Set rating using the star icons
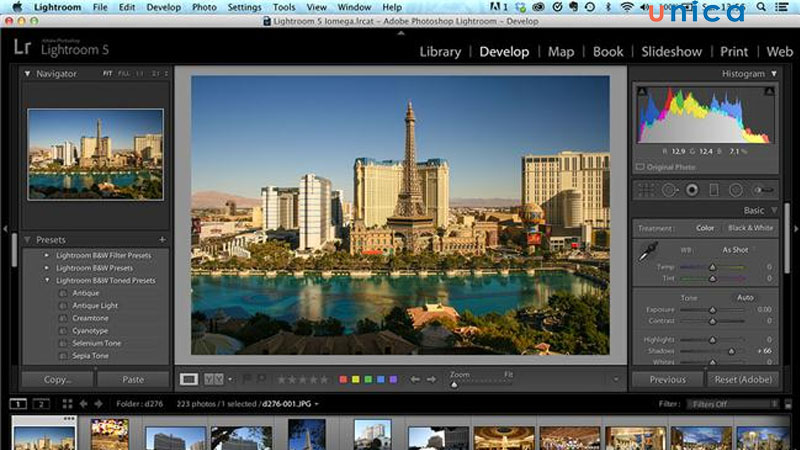800x450 pixels. (303, 379)
